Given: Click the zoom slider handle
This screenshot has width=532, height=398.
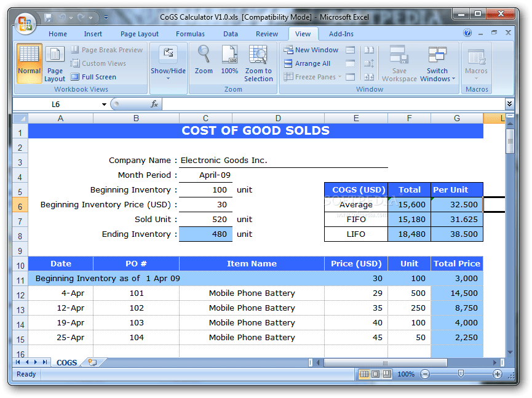Looking at the screenshot, I should 461,374.
